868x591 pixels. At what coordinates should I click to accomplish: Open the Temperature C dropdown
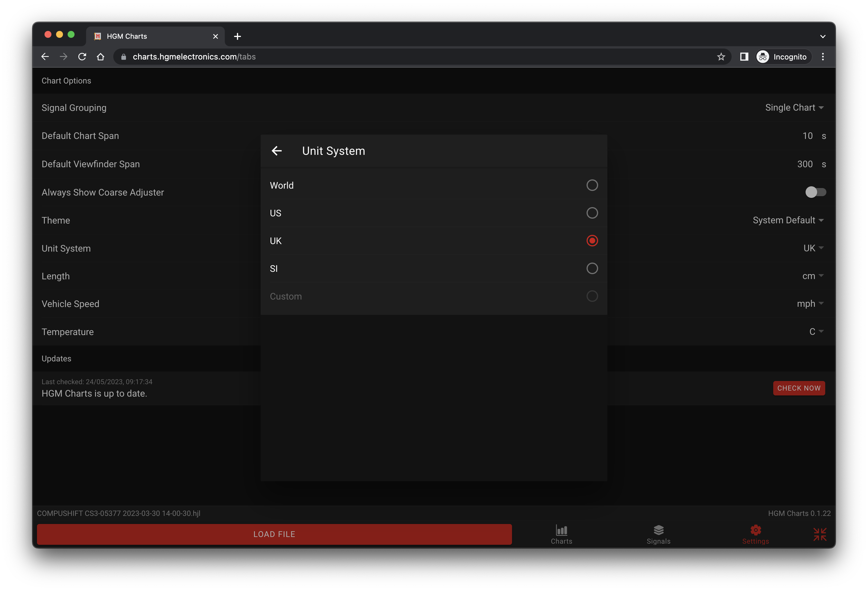(817, 332)
